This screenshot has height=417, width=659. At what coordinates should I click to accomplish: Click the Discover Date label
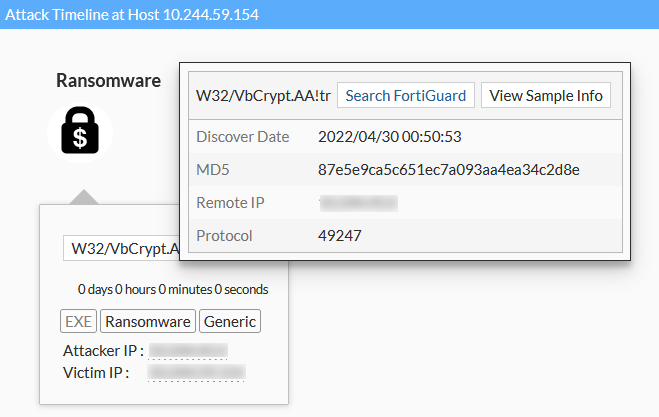(243, 137)
